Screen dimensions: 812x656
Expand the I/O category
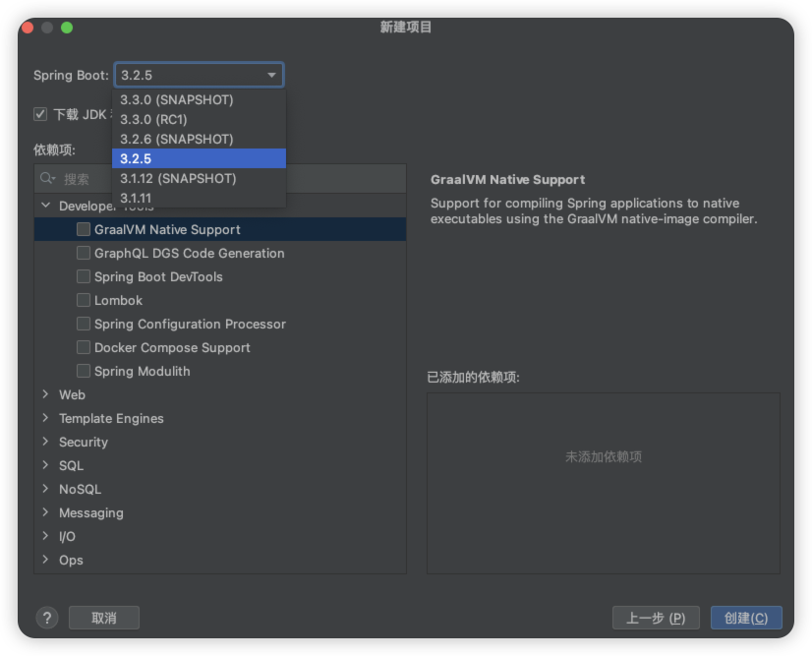[x=45, y=536]
